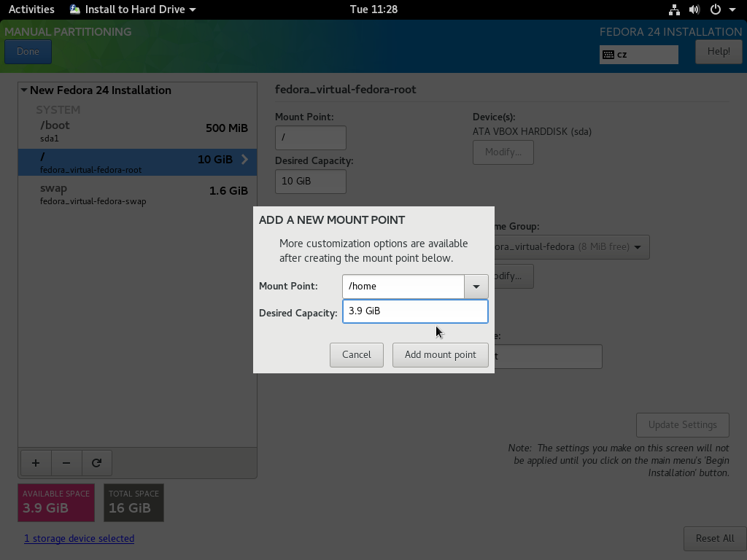Click the chevron arrow on the root partition row
The image size is (747, 560).
(x=245, y=160)
